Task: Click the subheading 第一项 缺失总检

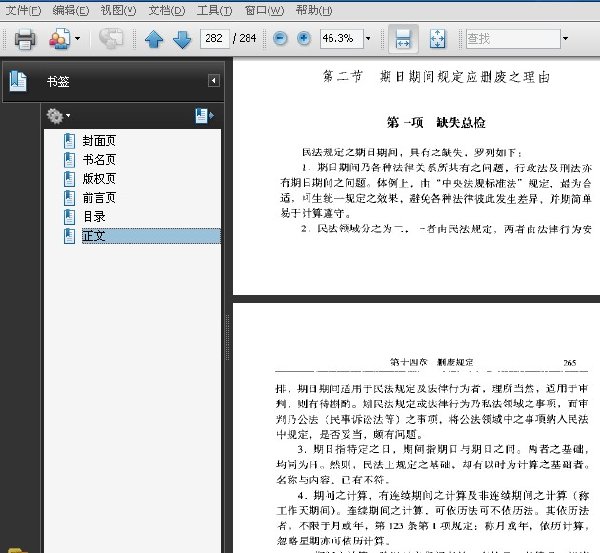Action: (436, 122)
